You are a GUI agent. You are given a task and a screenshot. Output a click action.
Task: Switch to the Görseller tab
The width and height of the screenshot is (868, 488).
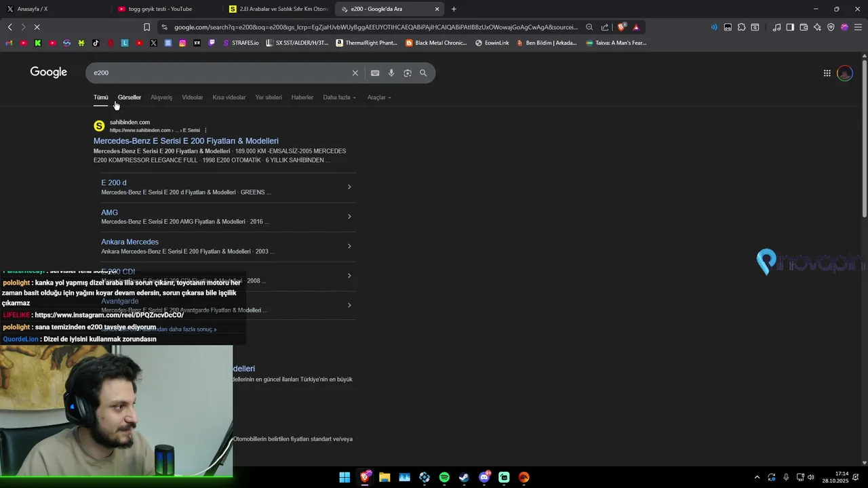click(x=130, y=98)
